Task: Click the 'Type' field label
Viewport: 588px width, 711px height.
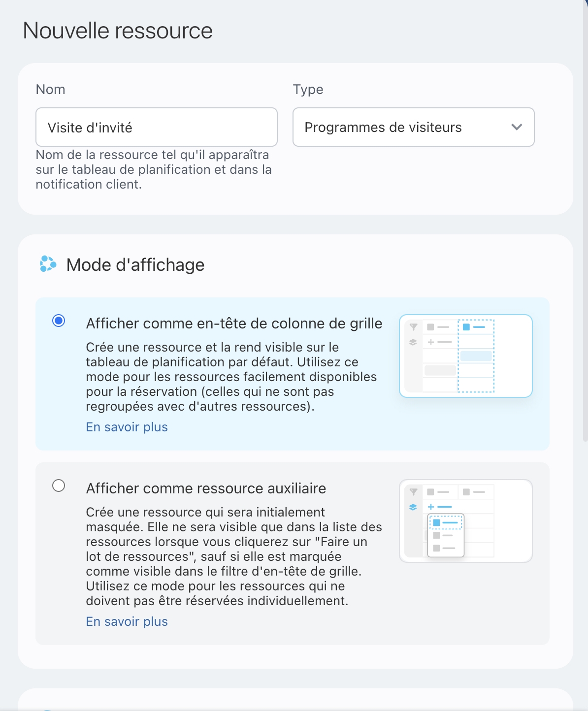Action: tap(308, 90)
